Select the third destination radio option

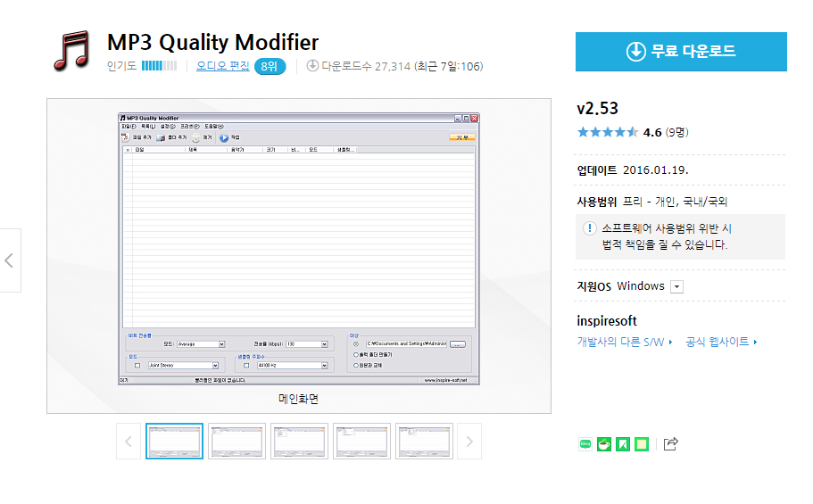pos(356,366)
